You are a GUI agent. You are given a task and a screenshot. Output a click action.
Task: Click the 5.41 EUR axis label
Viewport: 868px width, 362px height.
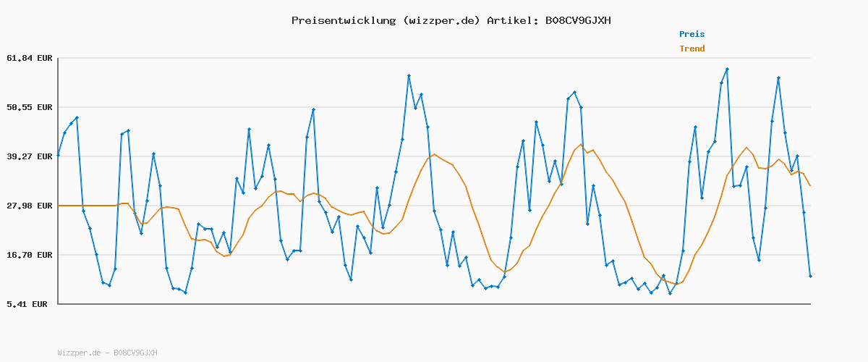pos(27,304)
